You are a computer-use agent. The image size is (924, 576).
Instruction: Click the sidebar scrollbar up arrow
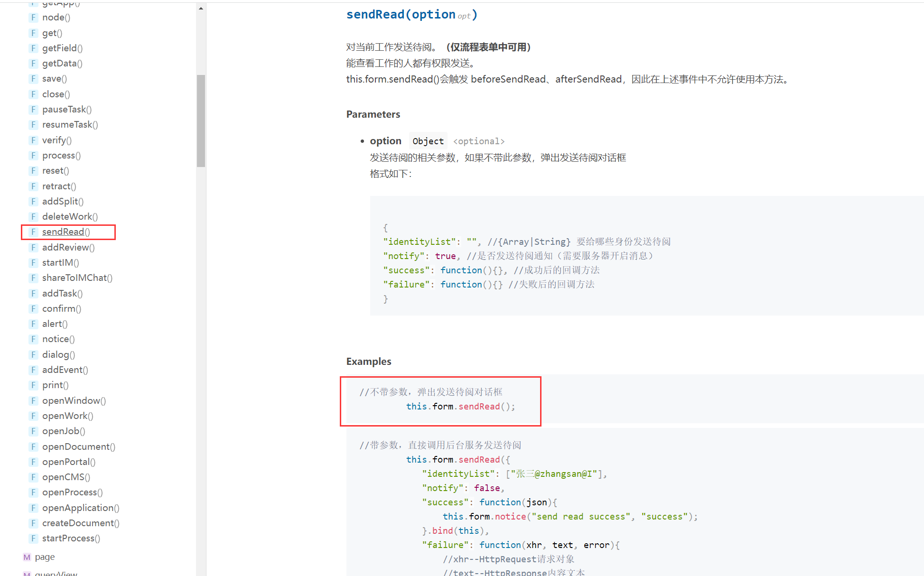tap(201, 8)
